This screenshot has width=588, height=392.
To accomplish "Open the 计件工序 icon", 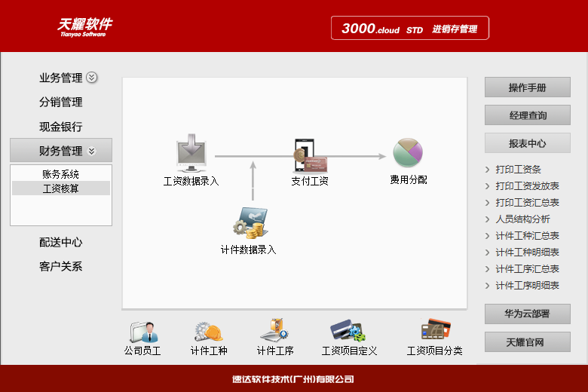I will [x=274, y=330].
